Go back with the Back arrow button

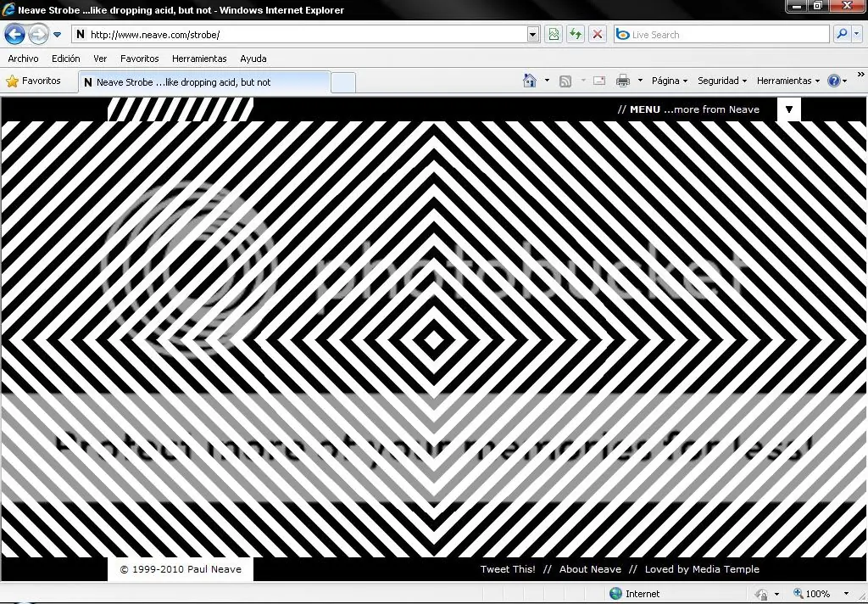pos(14,34)
